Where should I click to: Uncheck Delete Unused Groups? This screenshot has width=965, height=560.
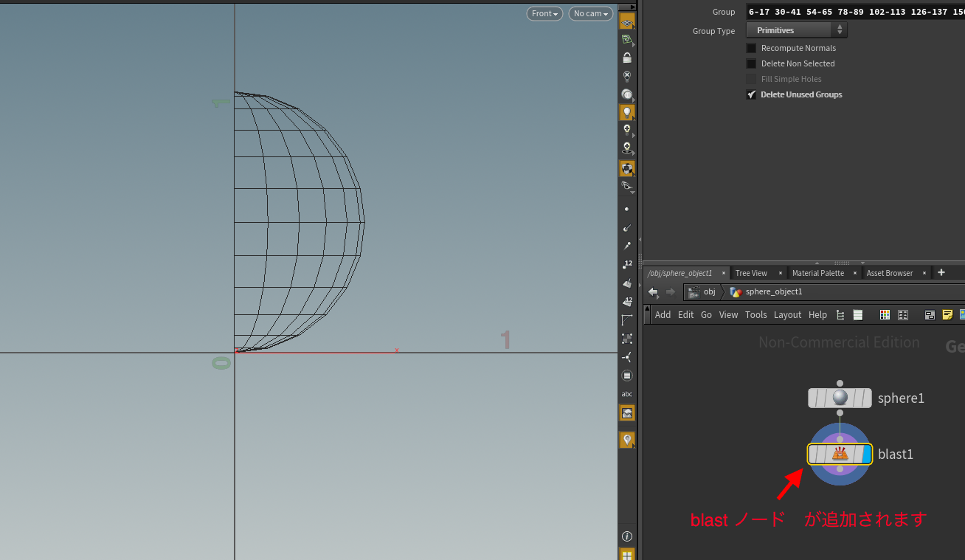tap(751, 94)
